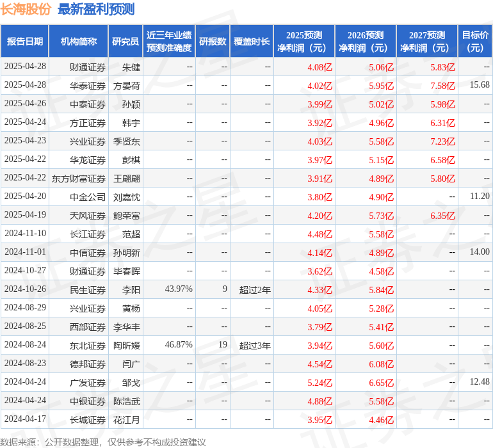Click researcher 陈浩武
This screenshot has width=493, height=448.
127,401
